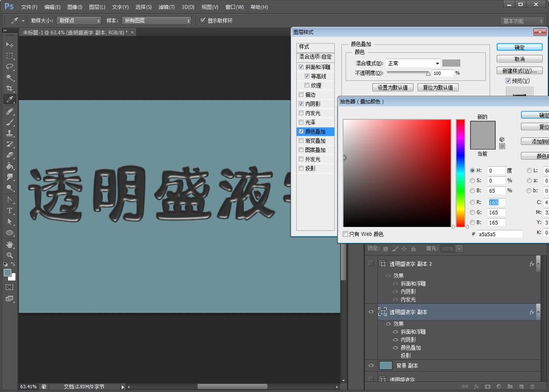This screenshot has height=392, width=549.
Task: Open the 混合模式 dropdown
Action: pyautogui.click(x=437, y=63)
